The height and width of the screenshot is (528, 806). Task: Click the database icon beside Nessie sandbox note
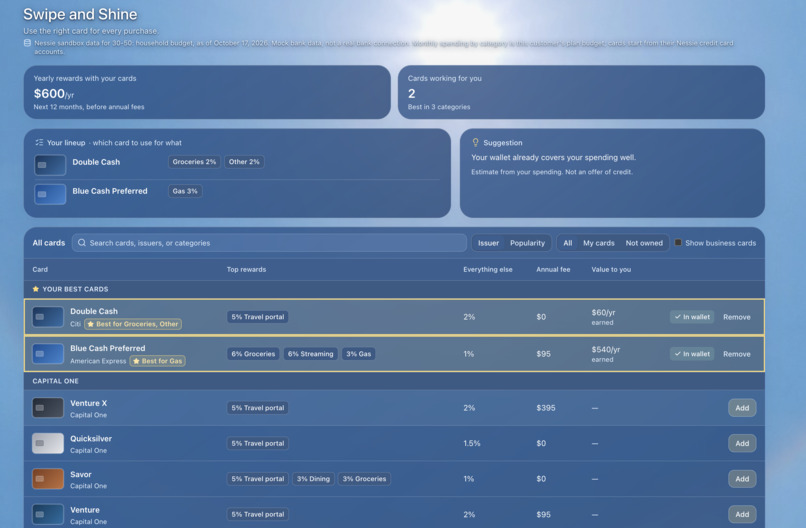point(27,43)
